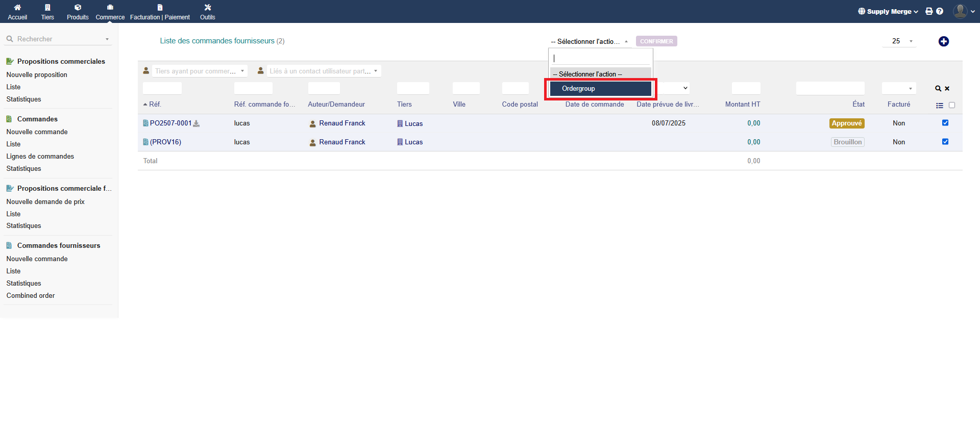This screenshot has height=433, width=980.
Task: Click the plus icon to add order
Action: point(943,41)
